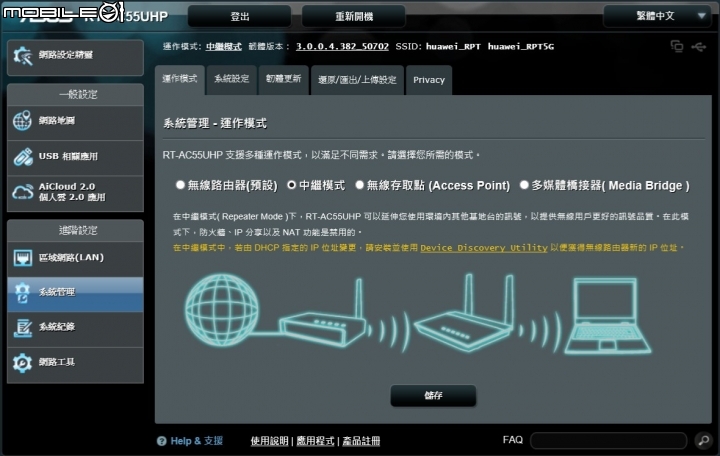Click the Help question mark icon

161,441
